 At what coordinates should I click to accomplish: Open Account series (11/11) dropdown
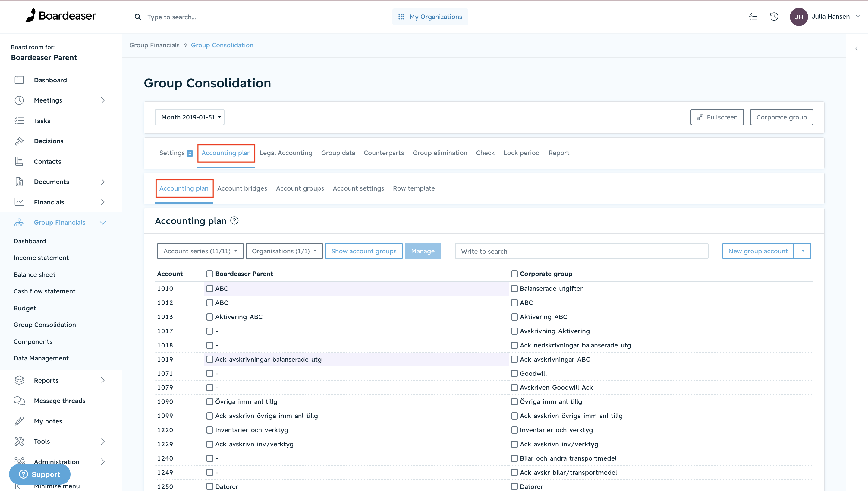200,251
